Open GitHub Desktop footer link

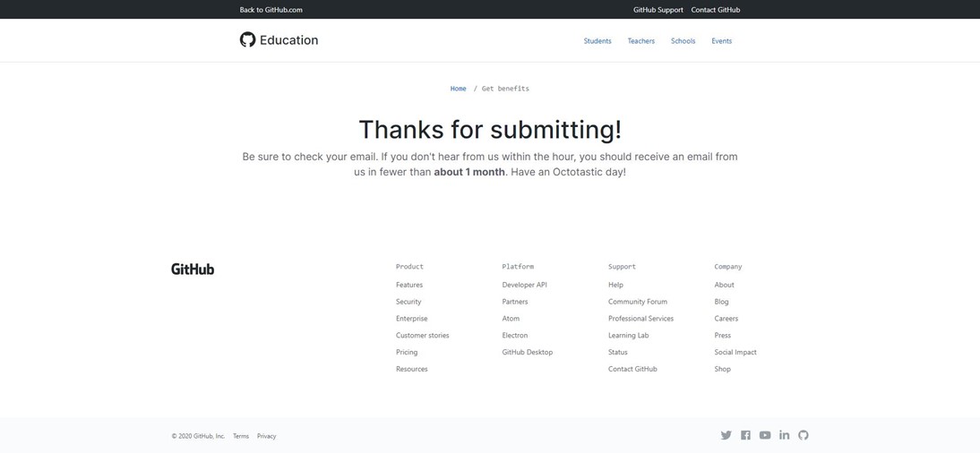[x=527, y=352]
